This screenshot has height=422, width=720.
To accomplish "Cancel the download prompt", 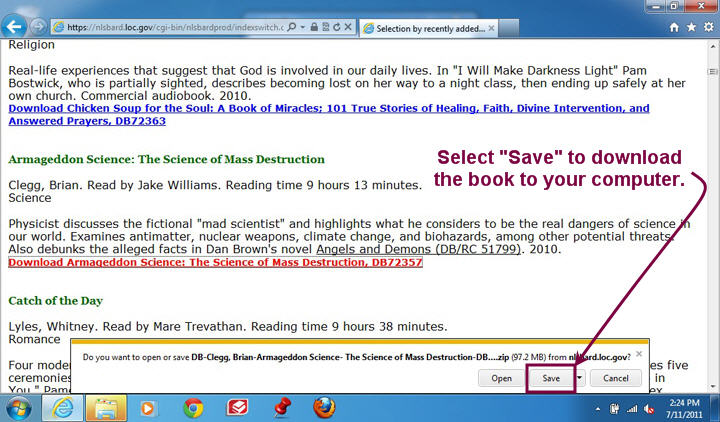I will click(615, 379).
